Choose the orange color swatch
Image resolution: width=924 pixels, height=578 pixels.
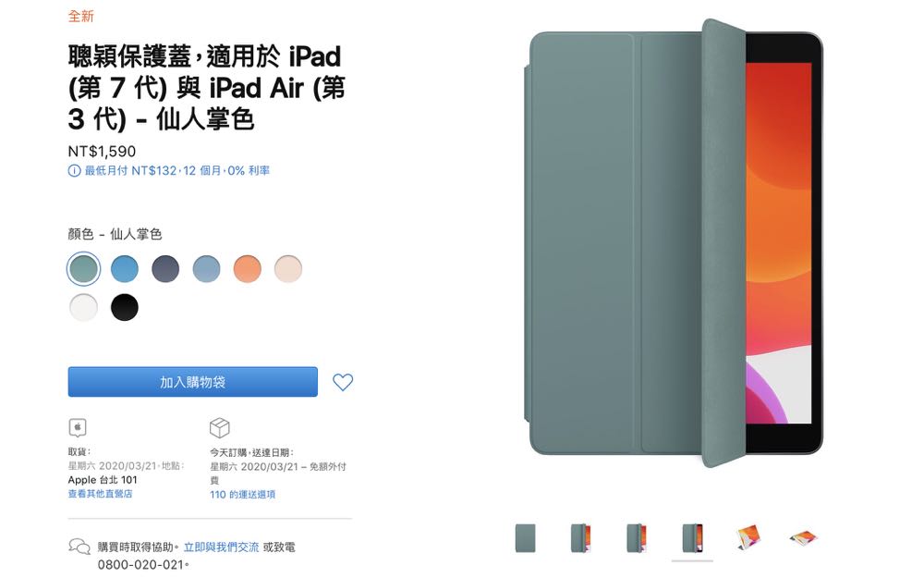tap(248, 269)
